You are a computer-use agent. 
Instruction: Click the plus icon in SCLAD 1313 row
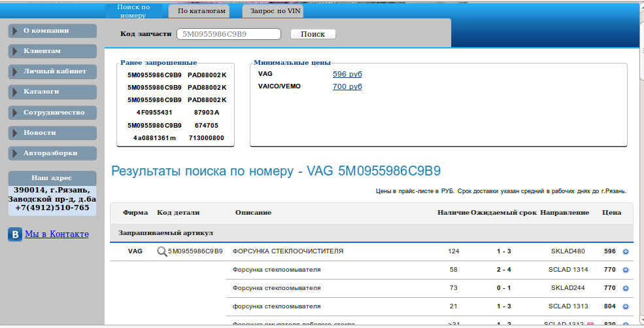[x=626, y=306]
